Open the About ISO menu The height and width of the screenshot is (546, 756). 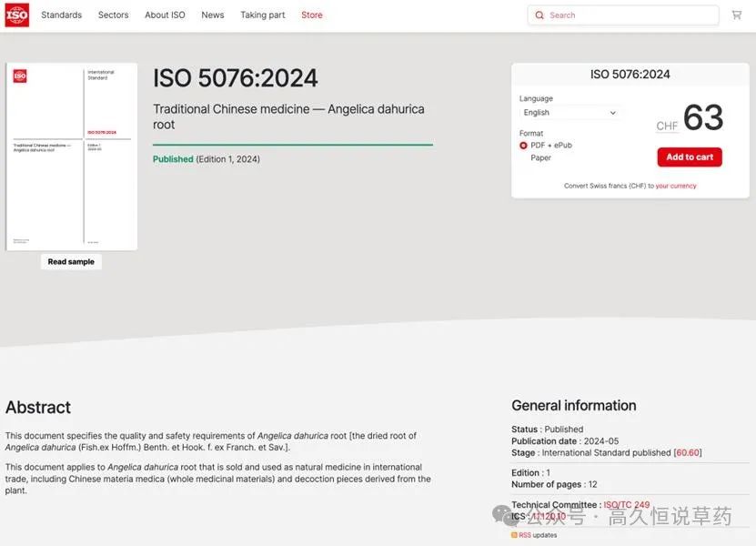(x=165, y=15)
